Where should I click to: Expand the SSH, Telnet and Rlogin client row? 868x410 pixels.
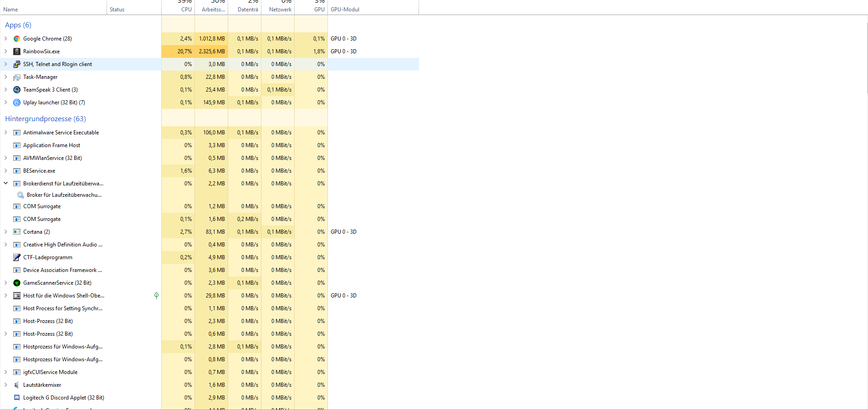6,64
